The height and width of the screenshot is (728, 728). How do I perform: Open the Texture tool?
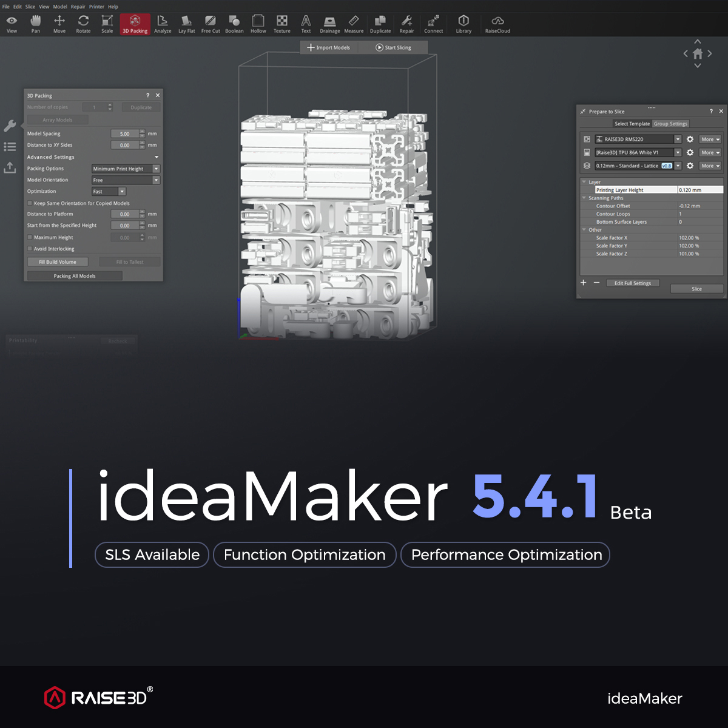(x=281, y=24)
